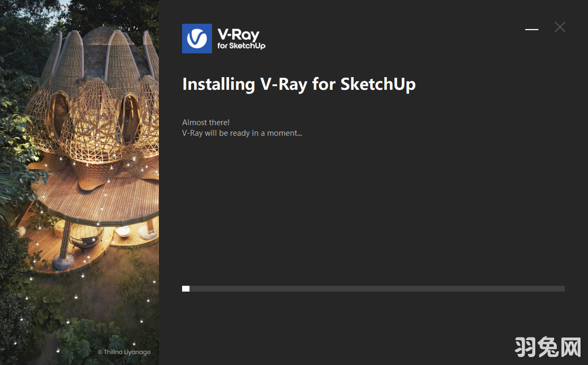Click the X close icon top right
588x365 pixels.
click(559, 27)
